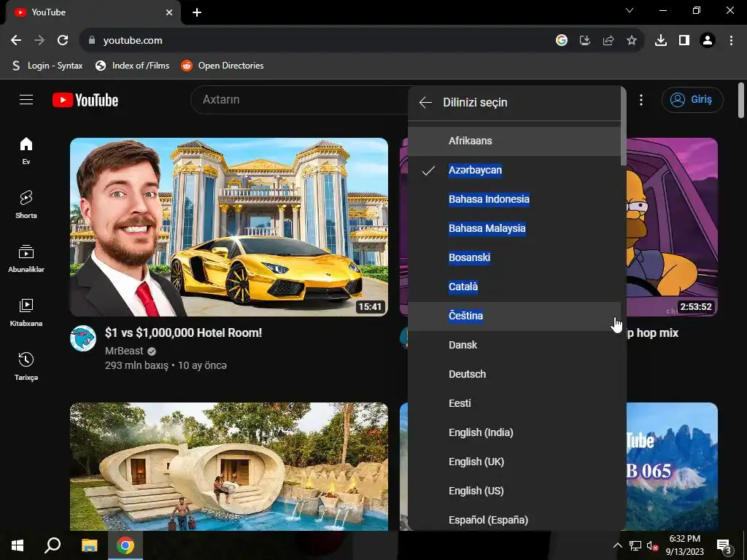Image resolution: width=747 pixels, height=560 pixels.
Task: Open the Chrome three-dot menu
Action: [x=731, y=41]
